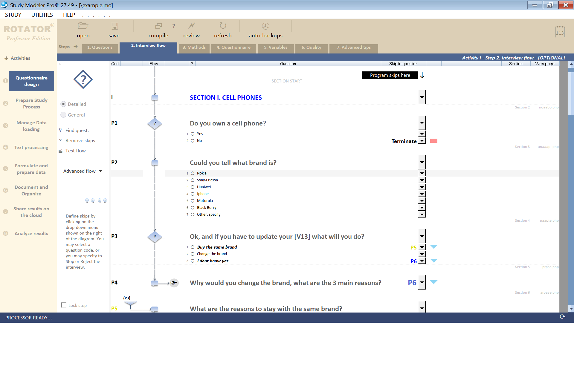Click the open folder icon
Screen dimensions: 574x392
point(83,26)
